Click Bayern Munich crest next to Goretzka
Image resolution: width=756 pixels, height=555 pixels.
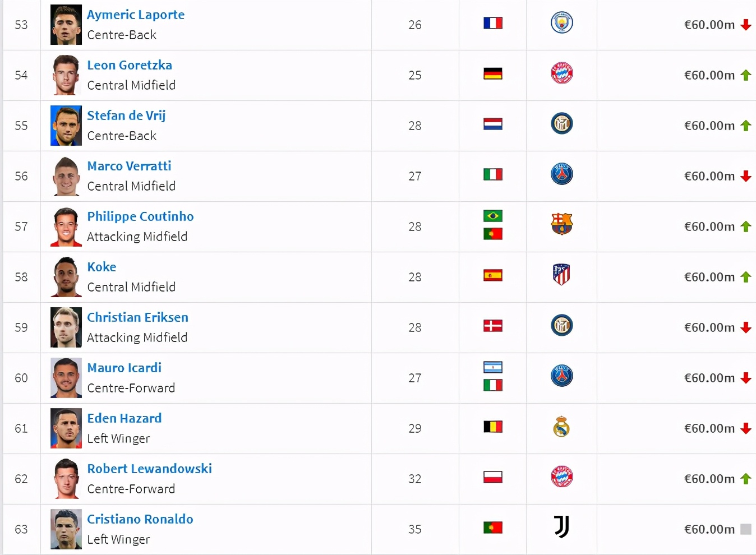coord(561,73)
